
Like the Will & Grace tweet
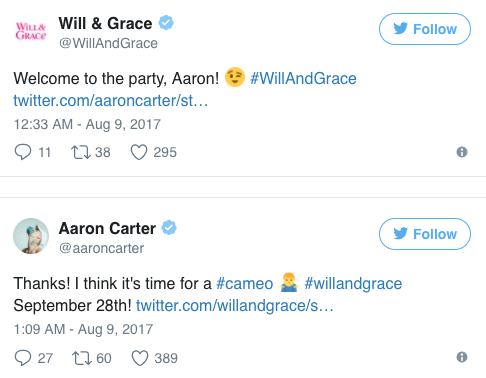pos(139,152)
